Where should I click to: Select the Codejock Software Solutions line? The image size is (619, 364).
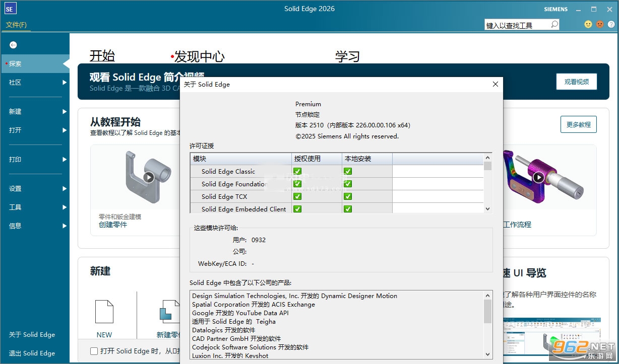[x=251, y=347]
